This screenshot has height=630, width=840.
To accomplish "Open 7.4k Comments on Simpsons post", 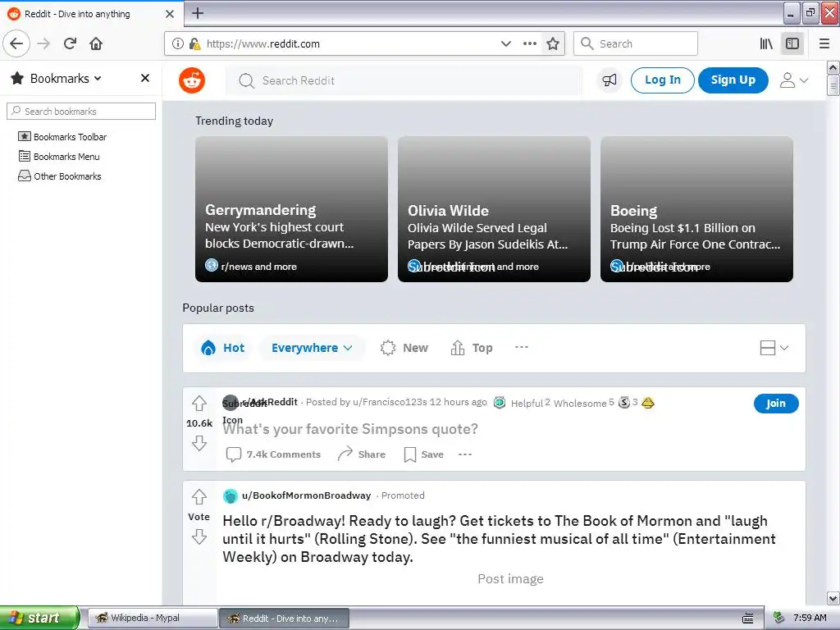I will 273,454.
